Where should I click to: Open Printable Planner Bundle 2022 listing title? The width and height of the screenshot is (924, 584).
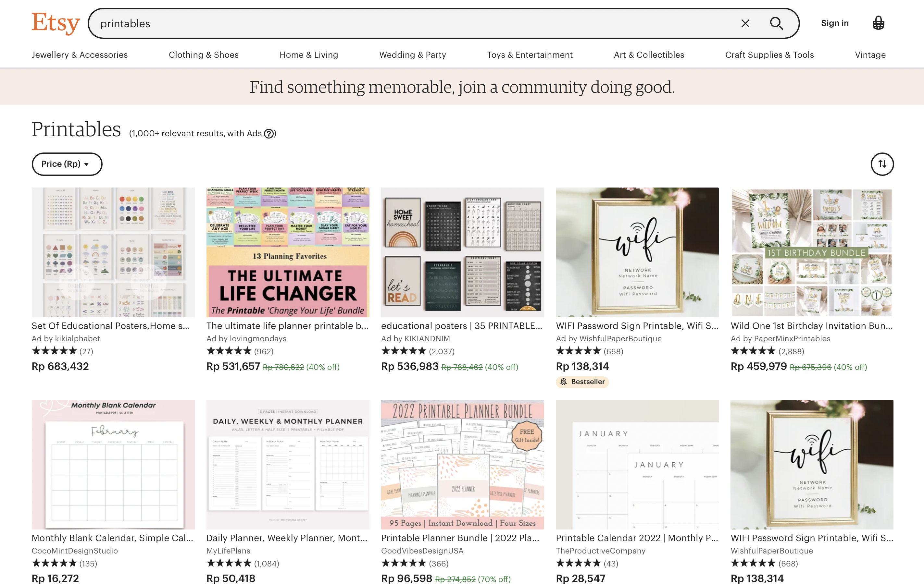coord(460,538)
